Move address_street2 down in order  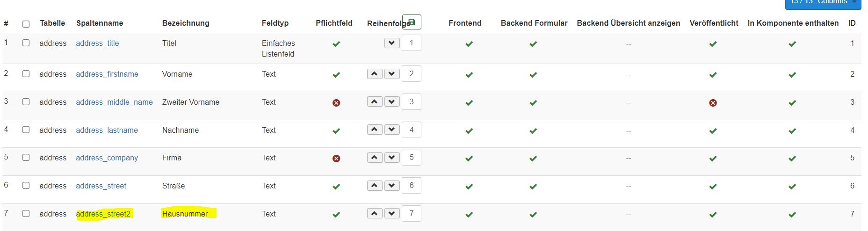pyautogui.click(x=392, y=214)
